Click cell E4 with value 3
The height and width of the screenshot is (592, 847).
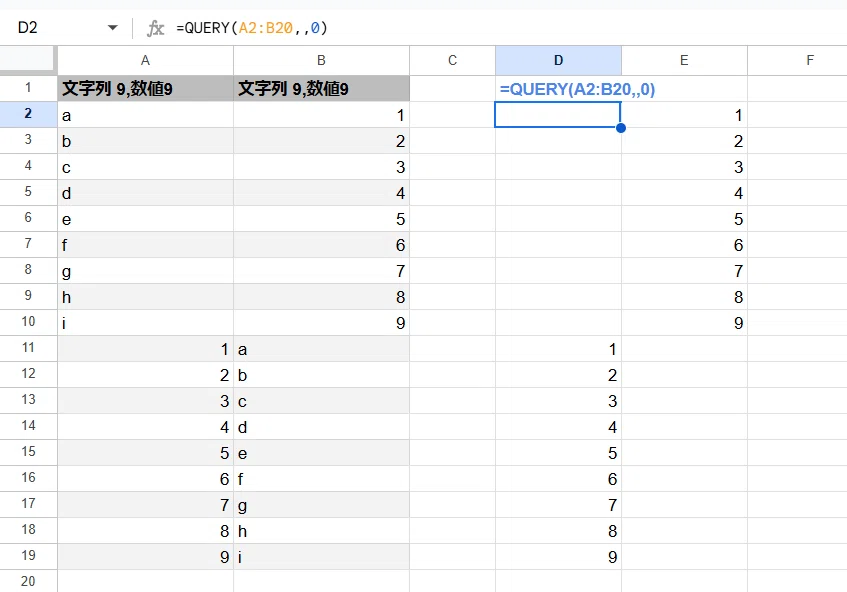(684, 166)
